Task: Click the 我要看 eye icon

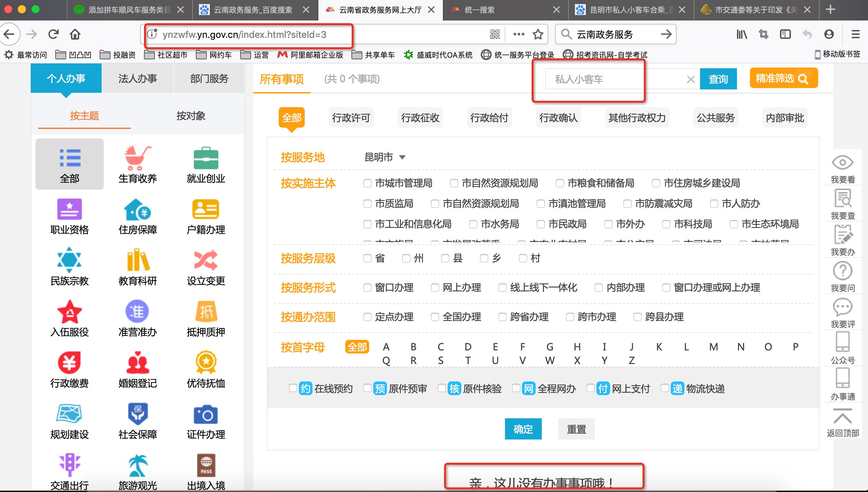Action: (x=842, y=163)
